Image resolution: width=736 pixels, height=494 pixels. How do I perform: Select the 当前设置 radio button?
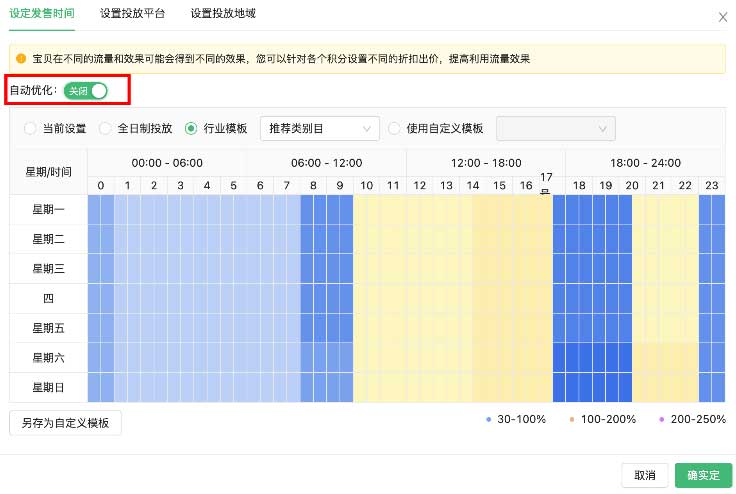click(30, 128)
